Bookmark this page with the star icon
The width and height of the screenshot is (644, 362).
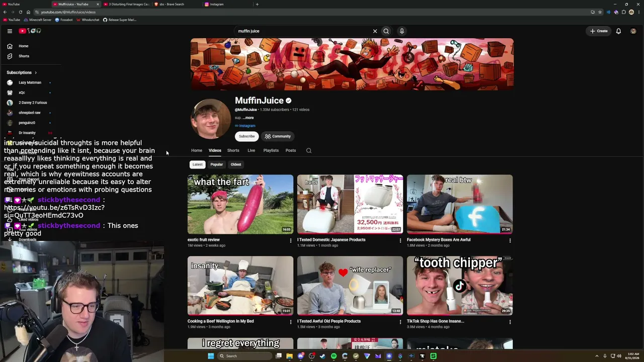pyautogui.click(x=600, y=12)
